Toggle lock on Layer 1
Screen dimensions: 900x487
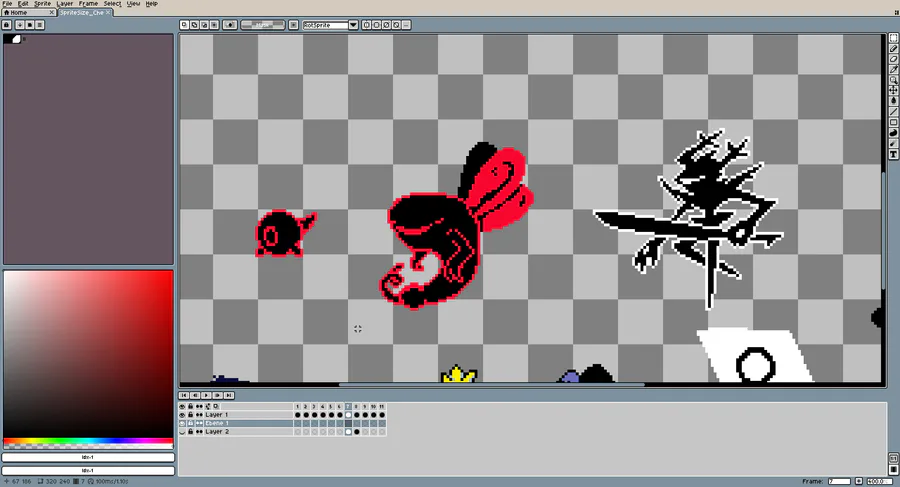[x=191, y=415]
